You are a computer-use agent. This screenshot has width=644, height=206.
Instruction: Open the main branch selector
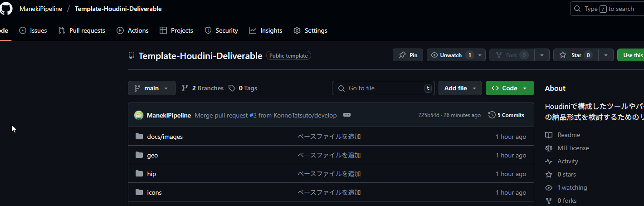tap(151, 88)
